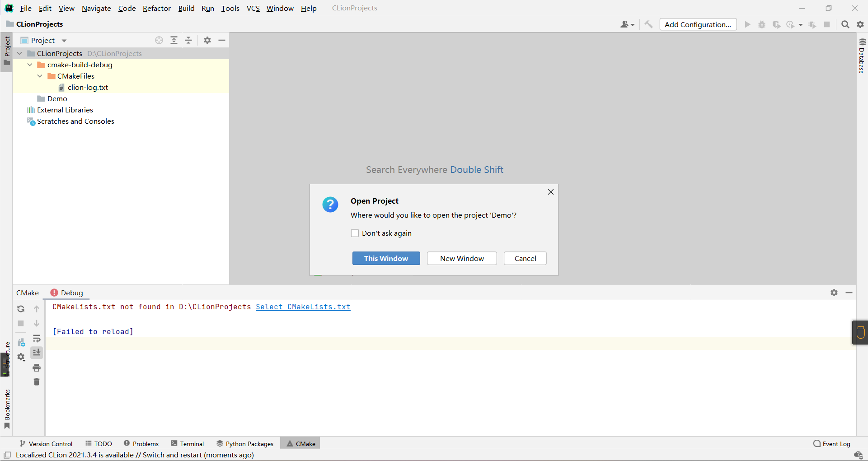
Task: Click the Build hammer icon
Action: pos(648,24)
